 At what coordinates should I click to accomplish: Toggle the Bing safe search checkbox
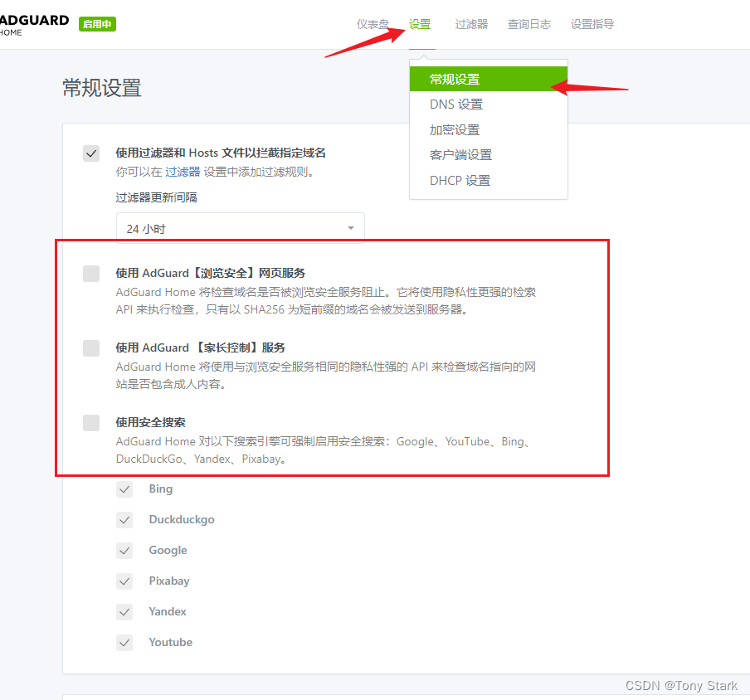(x=124, y=489)
